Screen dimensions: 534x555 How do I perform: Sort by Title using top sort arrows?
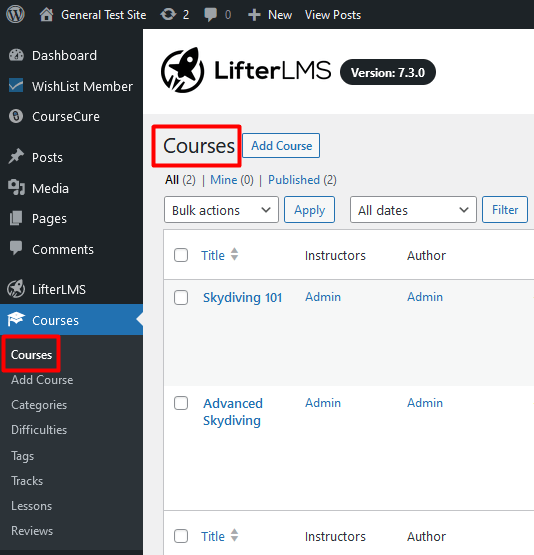click(x=234, y=254)
